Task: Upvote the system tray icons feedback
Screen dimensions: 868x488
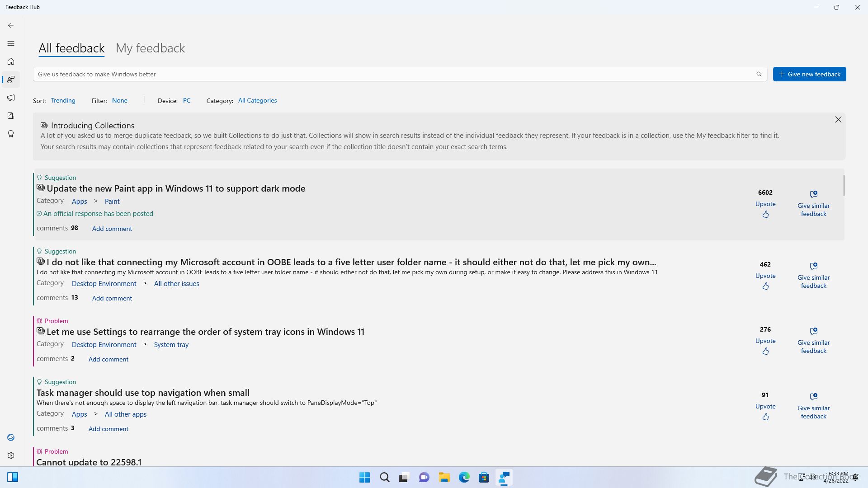Action: 765,346
